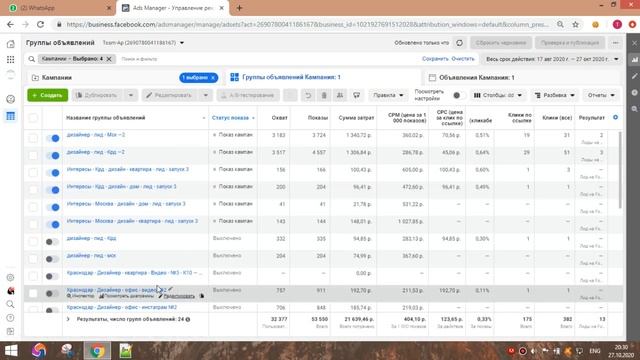Click 'Редактировать' under the hovered ad set
640x360 pixels.
179,296
